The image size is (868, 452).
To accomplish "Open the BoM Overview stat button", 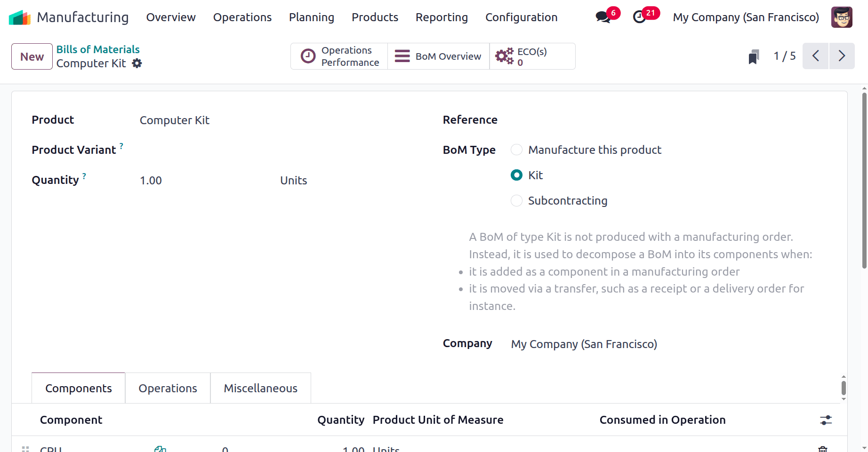I will click(x=438, y=56).
